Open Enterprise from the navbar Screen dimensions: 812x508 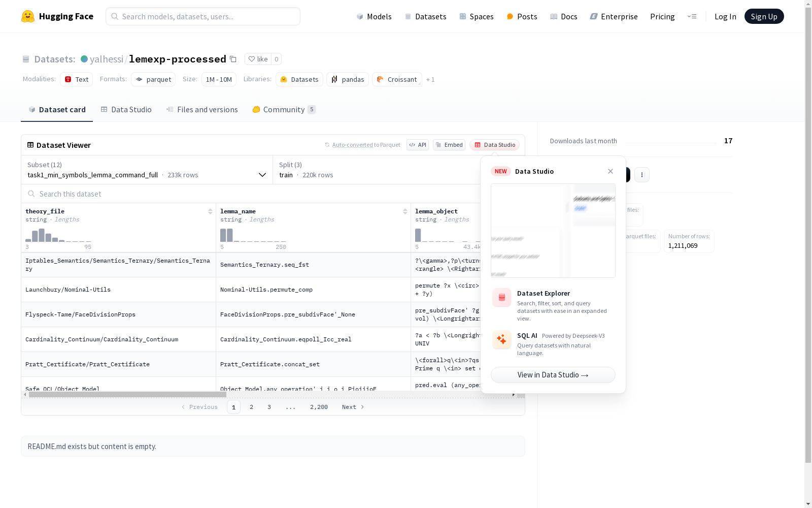click(x=614, y=16)
